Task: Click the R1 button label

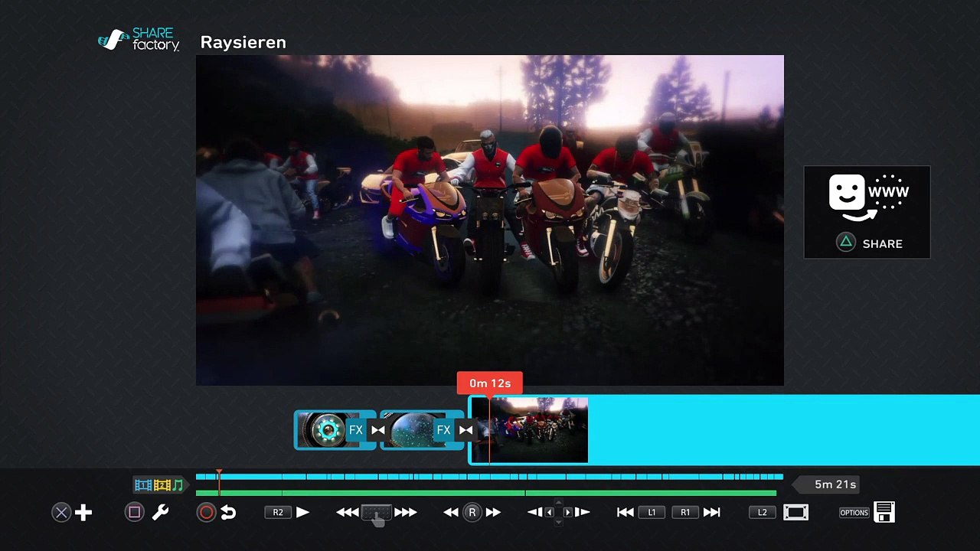Action: pos(685,513)
